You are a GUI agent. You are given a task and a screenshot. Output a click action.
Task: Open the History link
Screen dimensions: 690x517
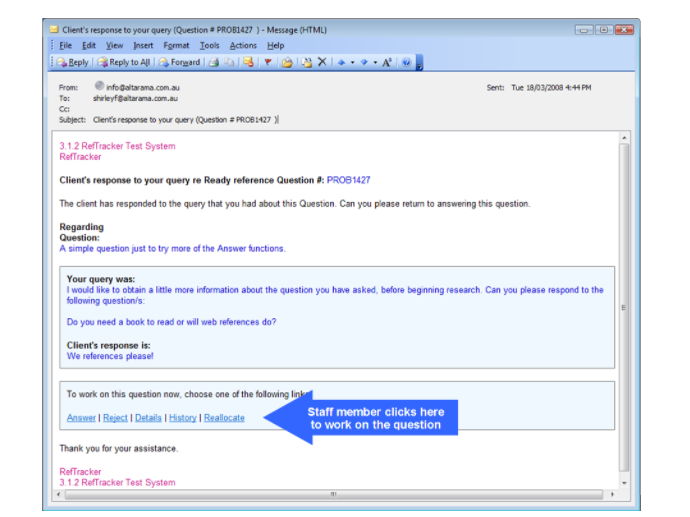pyautogui.click(x=183, y=418)
